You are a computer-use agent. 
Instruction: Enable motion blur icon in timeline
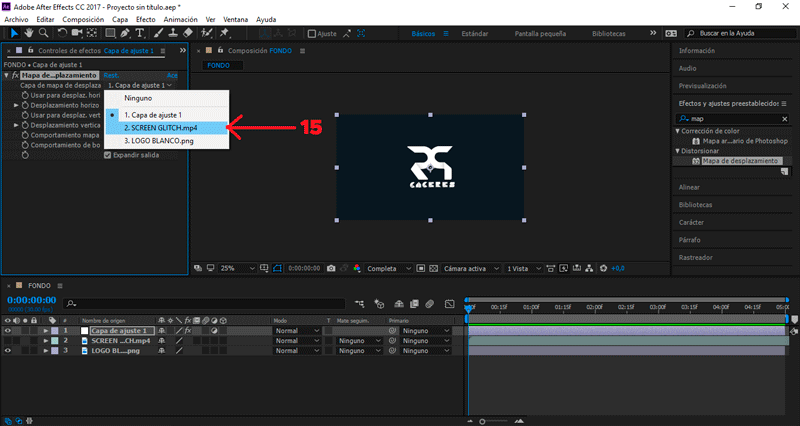pos(430,304)
